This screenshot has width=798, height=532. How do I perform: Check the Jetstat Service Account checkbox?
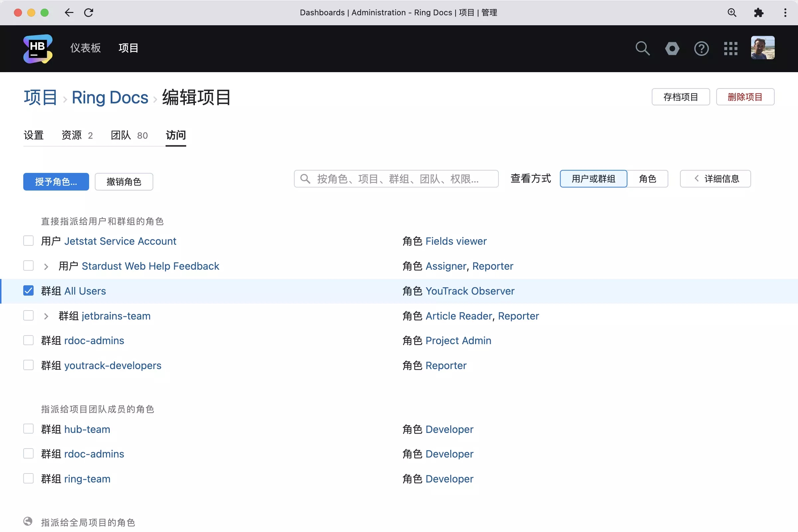(x=29, y=240)
